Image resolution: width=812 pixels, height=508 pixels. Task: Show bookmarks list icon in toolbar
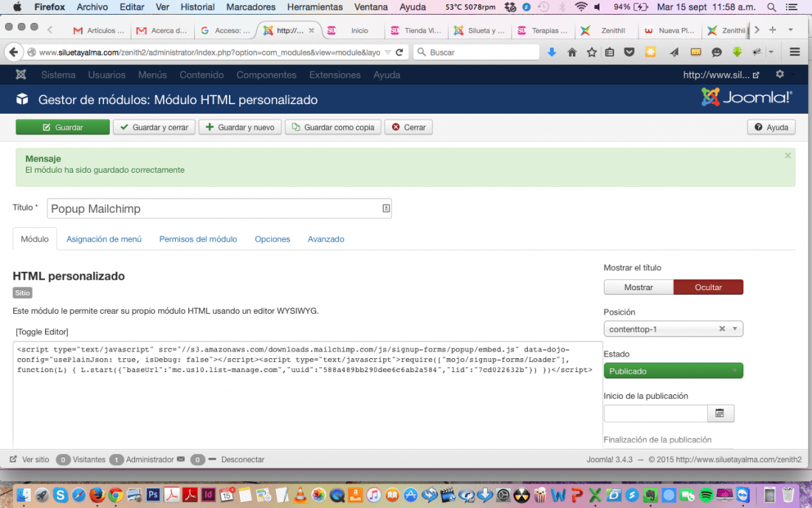tap(610, 52)
